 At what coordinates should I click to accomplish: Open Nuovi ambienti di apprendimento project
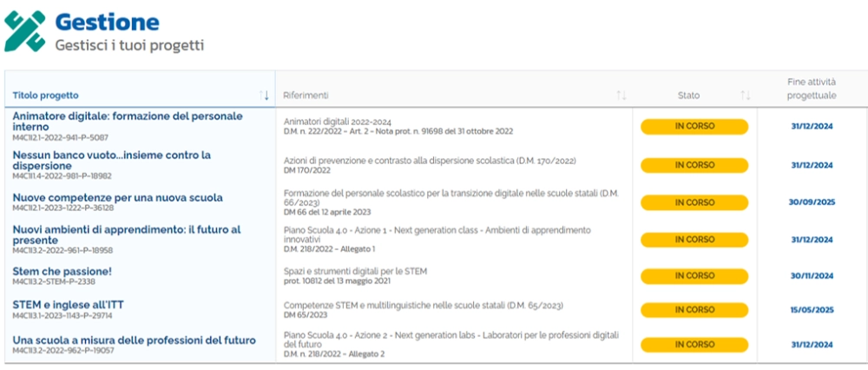[127, 235]
